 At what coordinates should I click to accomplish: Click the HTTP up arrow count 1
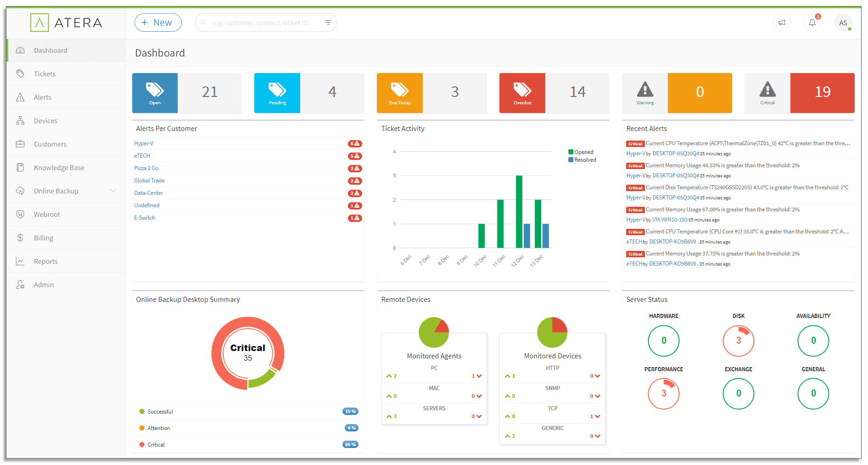(510, 376)
